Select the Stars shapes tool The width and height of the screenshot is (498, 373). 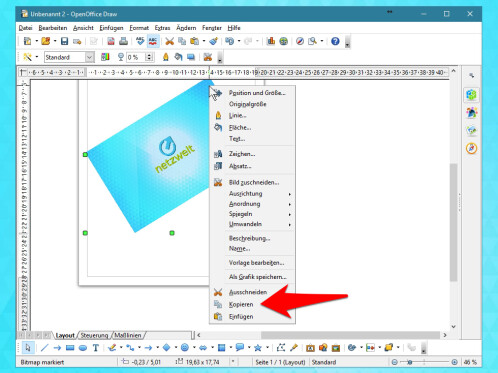(x=258, y=348)
